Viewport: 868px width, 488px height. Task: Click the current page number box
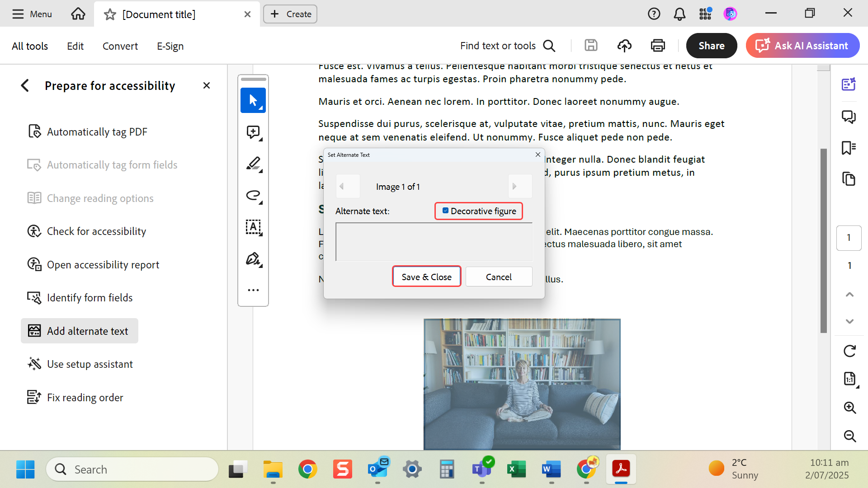[849, 238]
